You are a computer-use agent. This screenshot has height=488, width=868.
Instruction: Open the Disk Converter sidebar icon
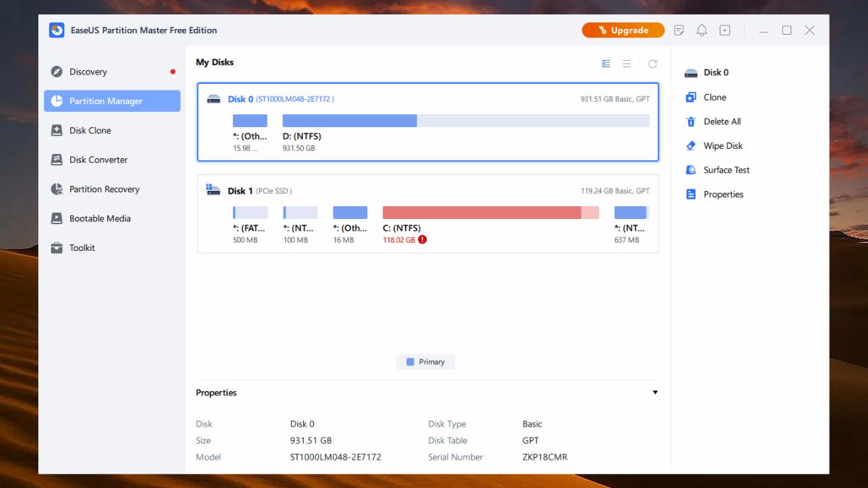point(56,160)
